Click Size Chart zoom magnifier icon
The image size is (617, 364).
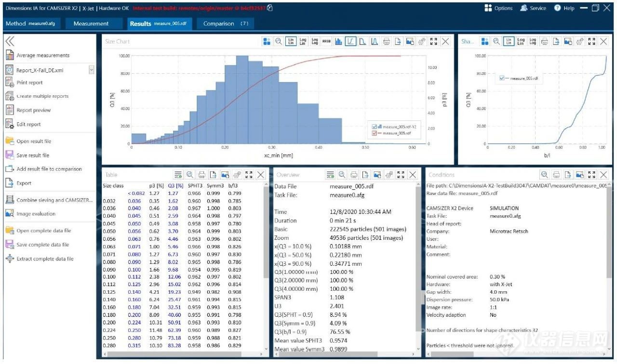tap(279, 42)
